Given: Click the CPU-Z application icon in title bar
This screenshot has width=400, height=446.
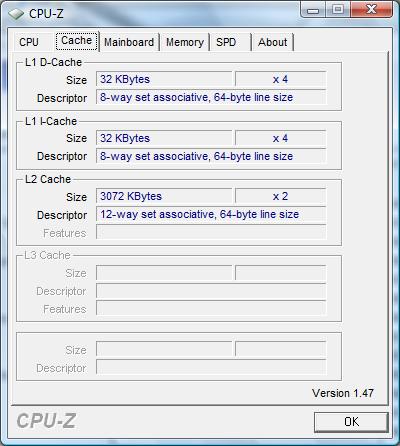Looking at the screenshot, I should point(16,14).
